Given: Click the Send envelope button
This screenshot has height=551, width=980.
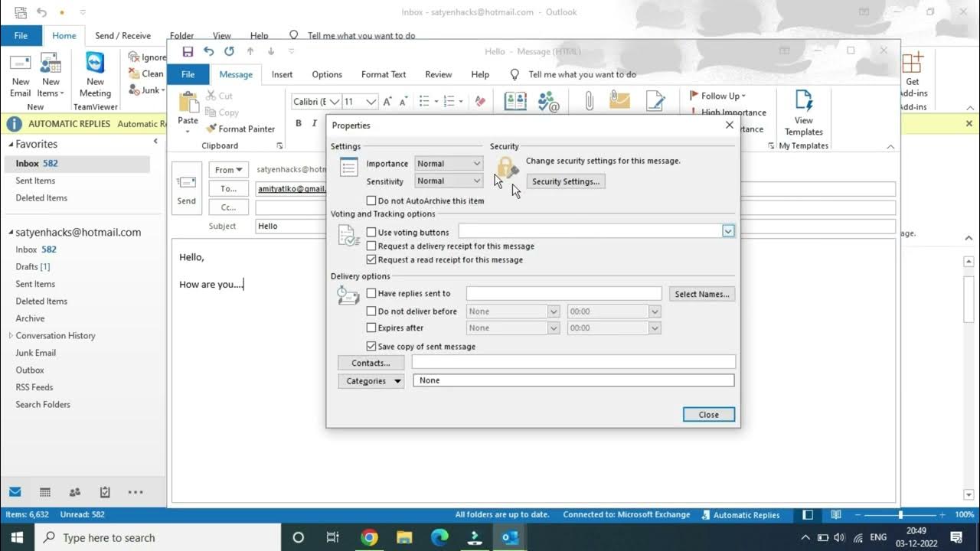Looking at the screenshot, I should coord(187,190).
